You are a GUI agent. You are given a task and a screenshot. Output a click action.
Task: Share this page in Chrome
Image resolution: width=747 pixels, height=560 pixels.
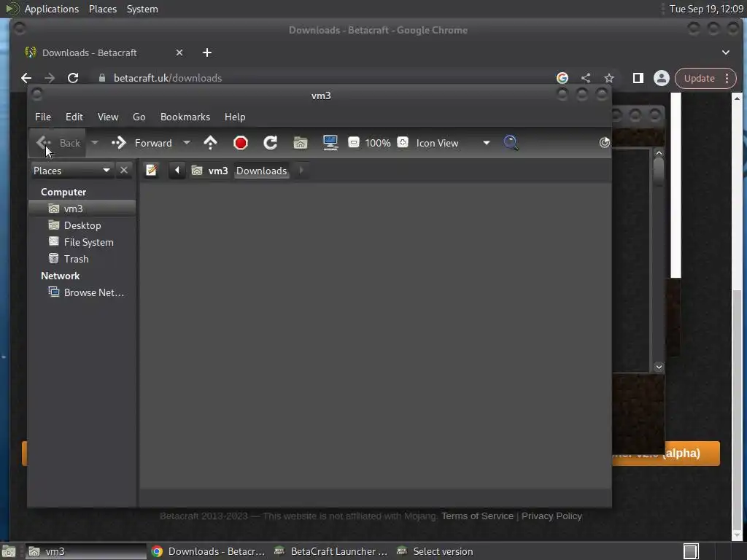pos(586,78)
